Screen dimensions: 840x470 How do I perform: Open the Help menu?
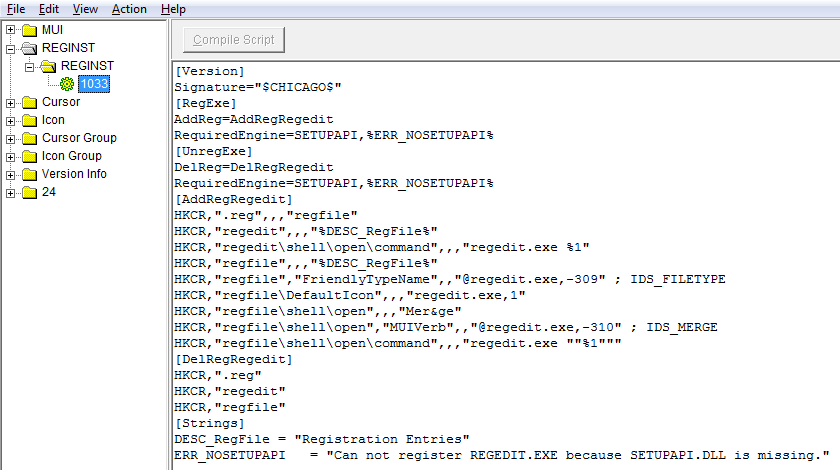pyautogui.click(x=173, y=9)
